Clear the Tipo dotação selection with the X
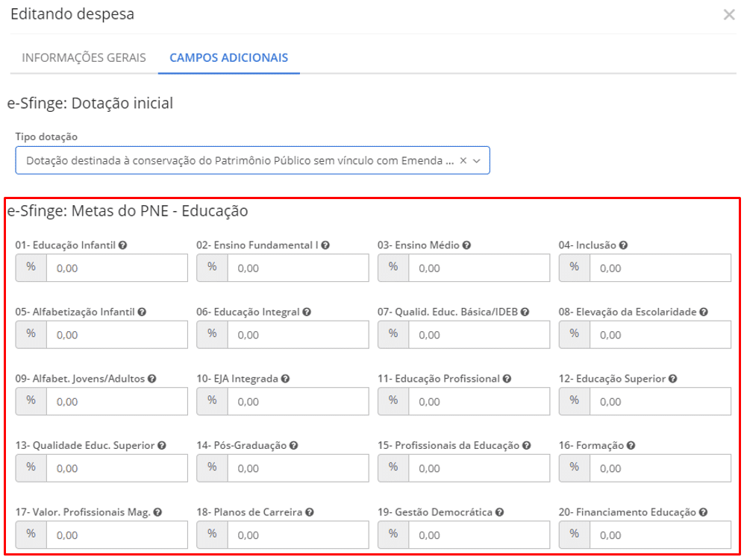Screen dimensions: 744x560 (463, 160)
